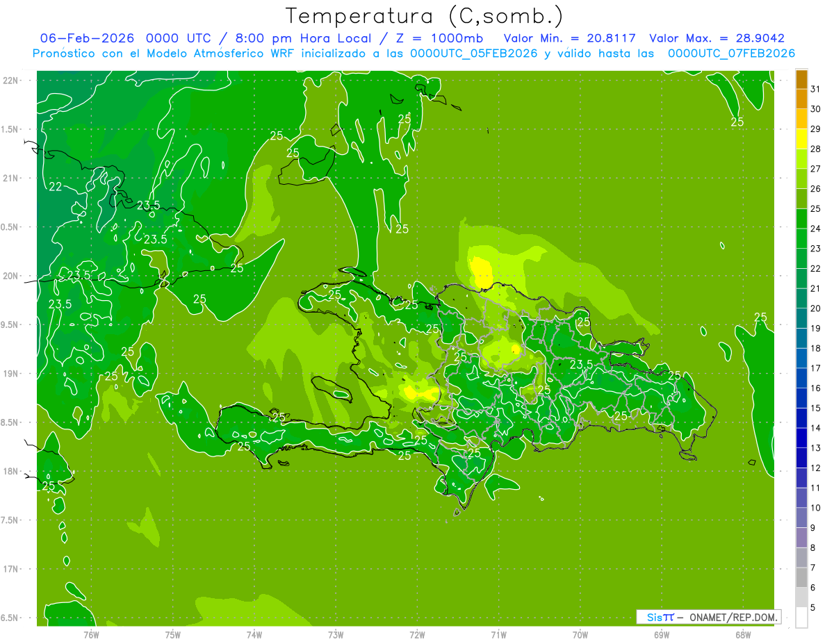Pick the gray swatch between 7 and 8
The height and width of the screenshot is (644, 834).
pos(801,558)
